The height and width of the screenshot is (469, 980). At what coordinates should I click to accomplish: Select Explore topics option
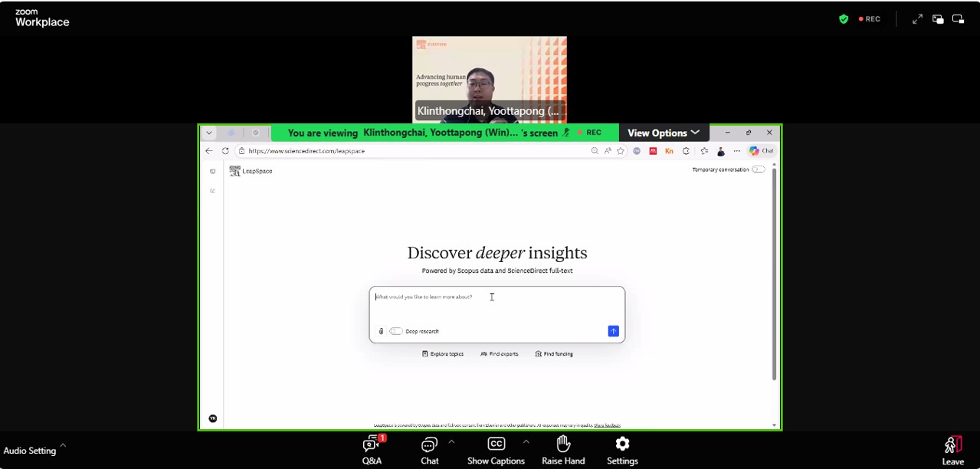(443, 354)
